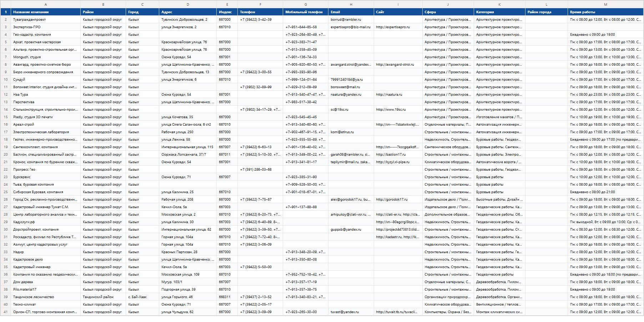Click the 'Индекс' header cell
644x322 pixels.
click(x=227, y=12)
